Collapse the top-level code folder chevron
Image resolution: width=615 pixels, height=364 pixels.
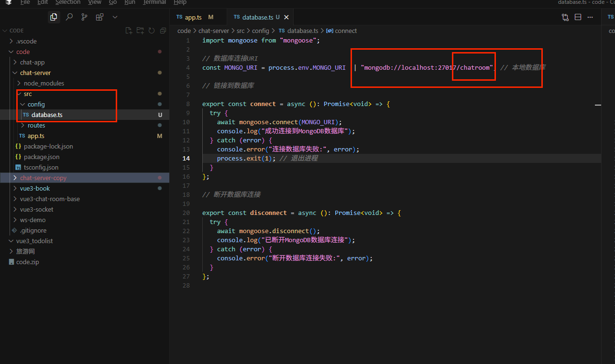click(11, 52)
